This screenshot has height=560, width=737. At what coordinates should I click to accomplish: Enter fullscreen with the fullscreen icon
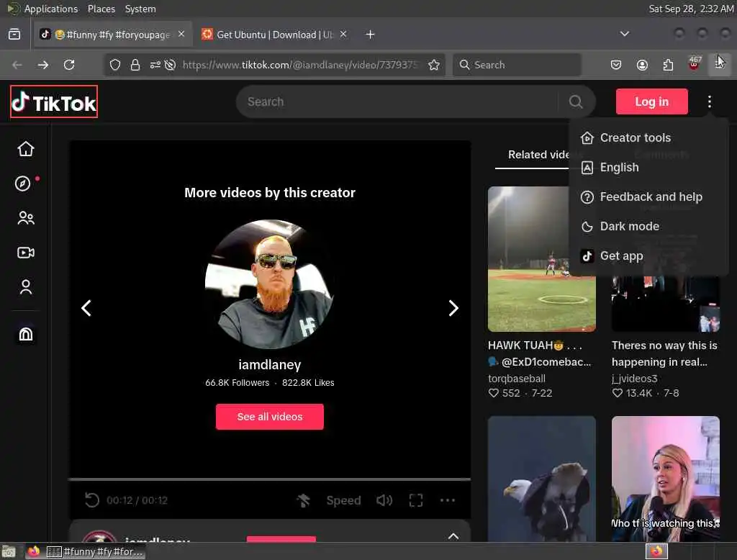(x=416, y=500)
